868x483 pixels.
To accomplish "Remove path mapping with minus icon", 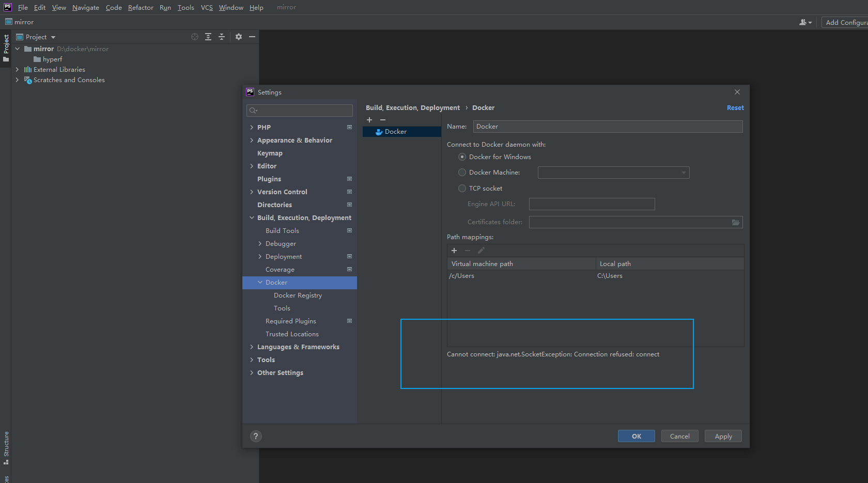I will coord(468,251).
